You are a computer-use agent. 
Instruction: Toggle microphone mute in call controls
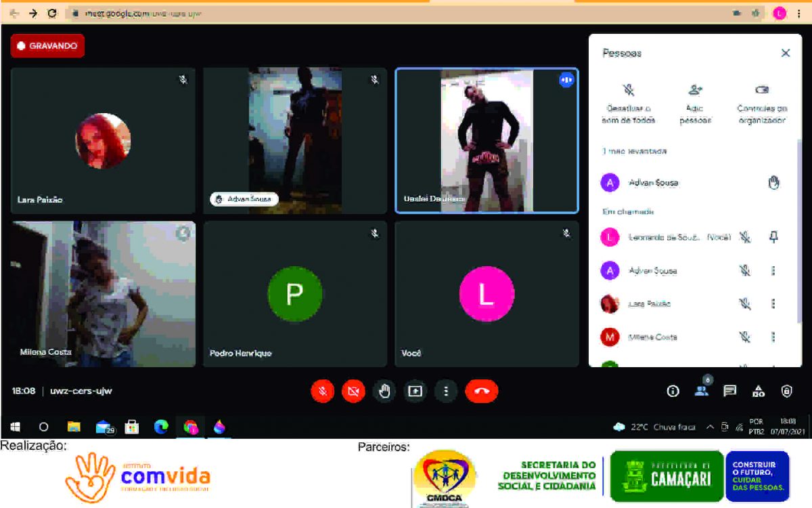click(x=323, y=391)
